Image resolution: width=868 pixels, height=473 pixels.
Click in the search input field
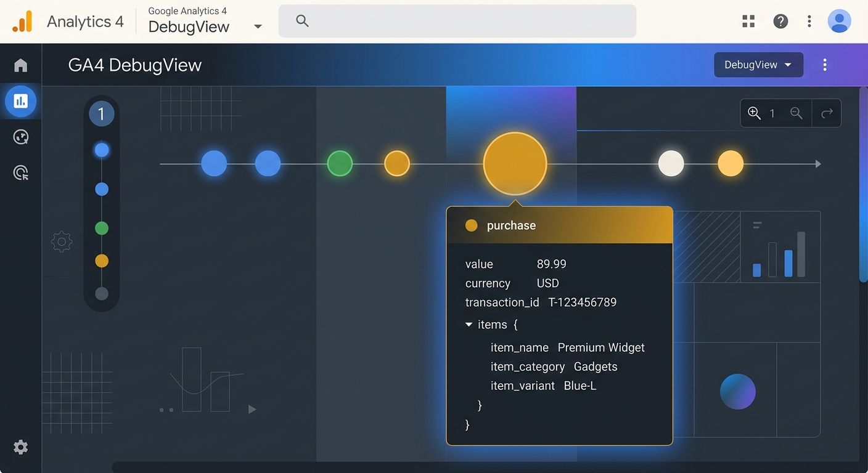[457, 21]
